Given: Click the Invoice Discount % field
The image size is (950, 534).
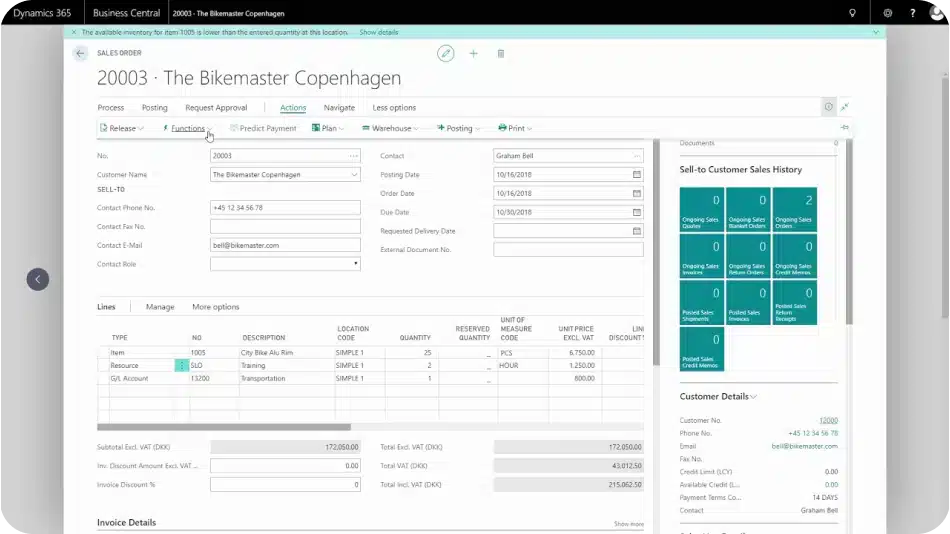Looking at the screenshot, I should (285, 484).
